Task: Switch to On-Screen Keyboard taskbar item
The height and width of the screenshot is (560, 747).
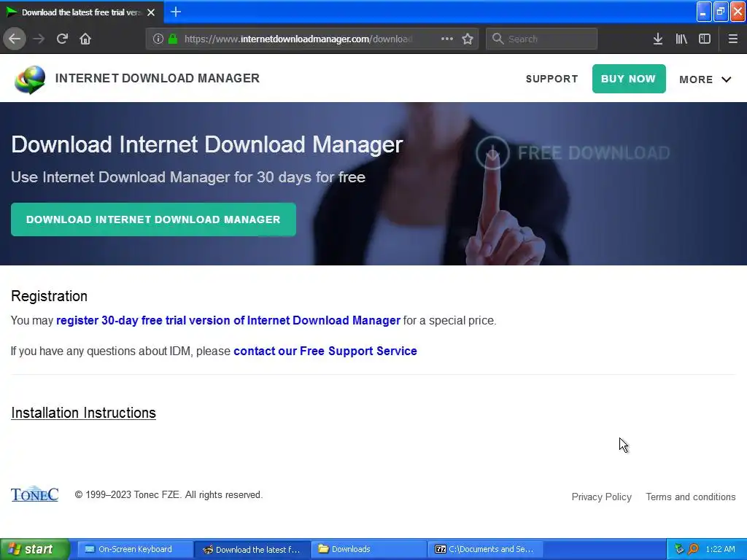Action: (x=134, y=549)
